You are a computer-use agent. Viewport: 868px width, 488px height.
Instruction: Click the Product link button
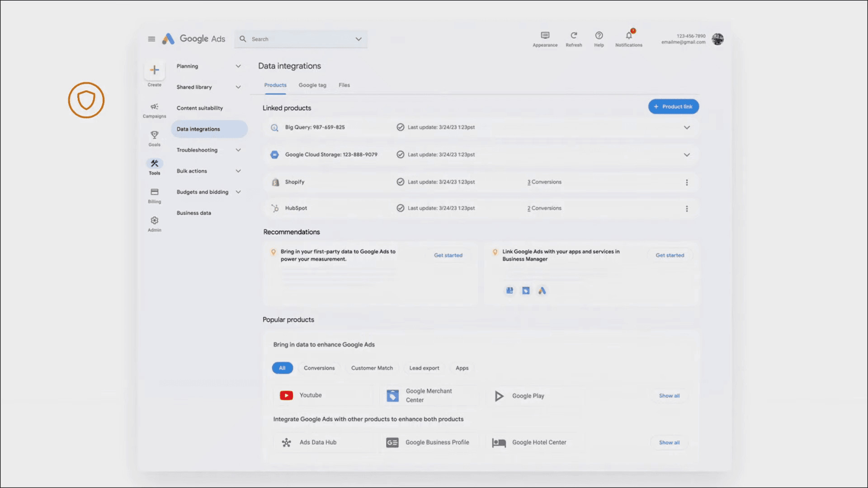click(674, 107)
